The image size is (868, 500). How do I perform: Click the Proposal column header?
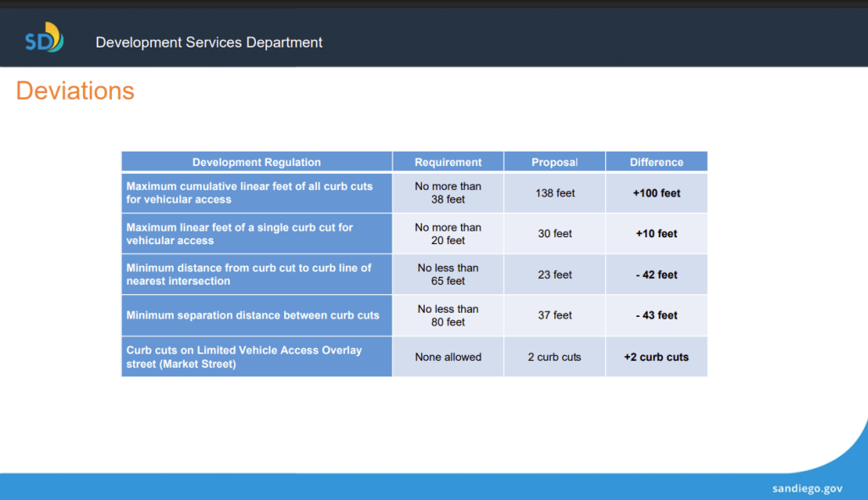pos(554,162)
